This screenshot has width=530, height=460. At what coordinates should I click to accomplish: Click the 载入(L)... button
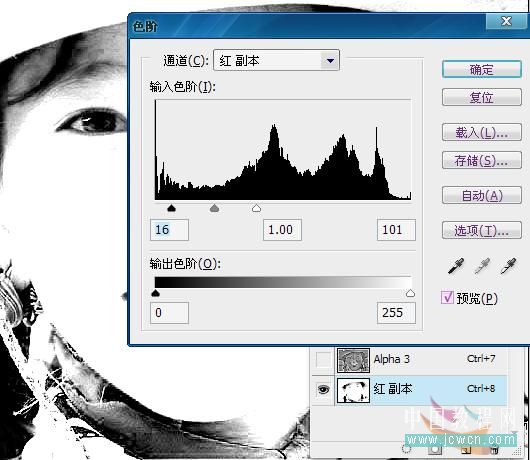pos(482,132)
